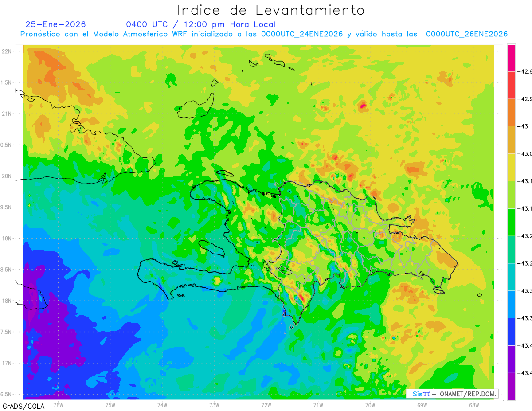Click the bottom purple legend swatch
Screen dimensions: 532x411
coord(511,387)
